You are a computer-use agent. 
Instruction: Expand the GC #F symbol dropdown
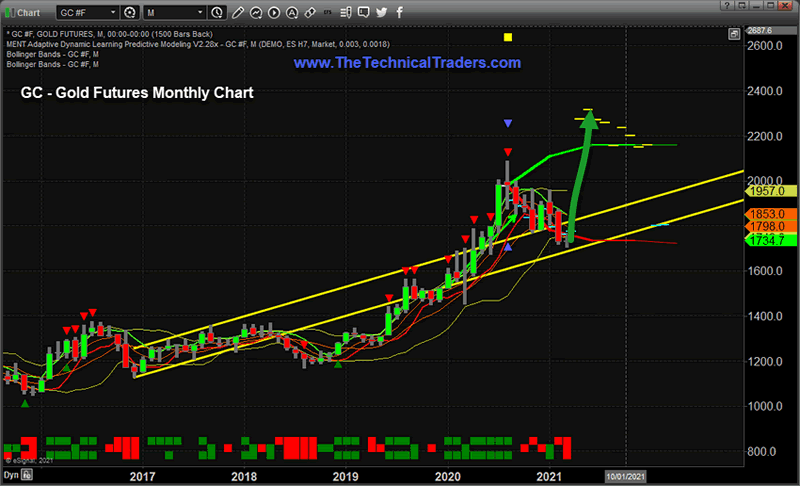click(x=87, y=13)
